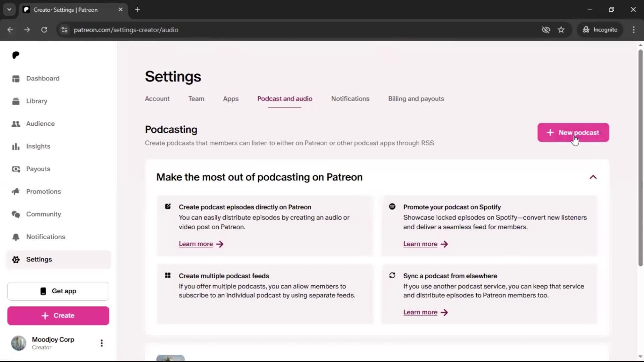The width and height of the screenshot is (644, 362).
Task: Open Insights in sidebar
Action: (38, 146)
